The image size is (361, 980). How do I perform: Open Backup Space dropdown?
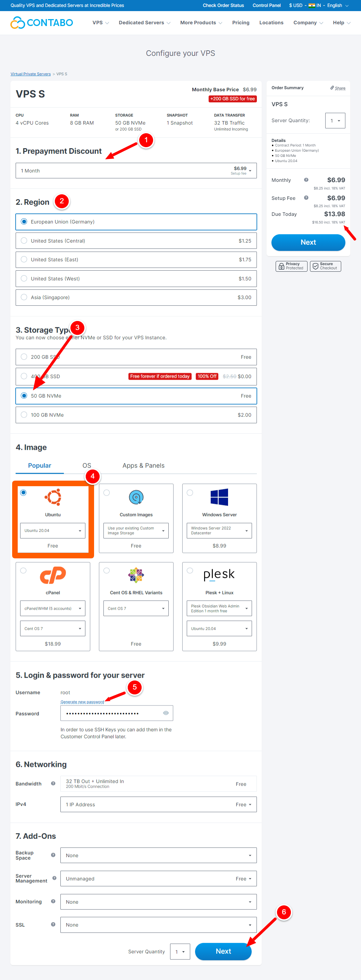tap(159, 855)
